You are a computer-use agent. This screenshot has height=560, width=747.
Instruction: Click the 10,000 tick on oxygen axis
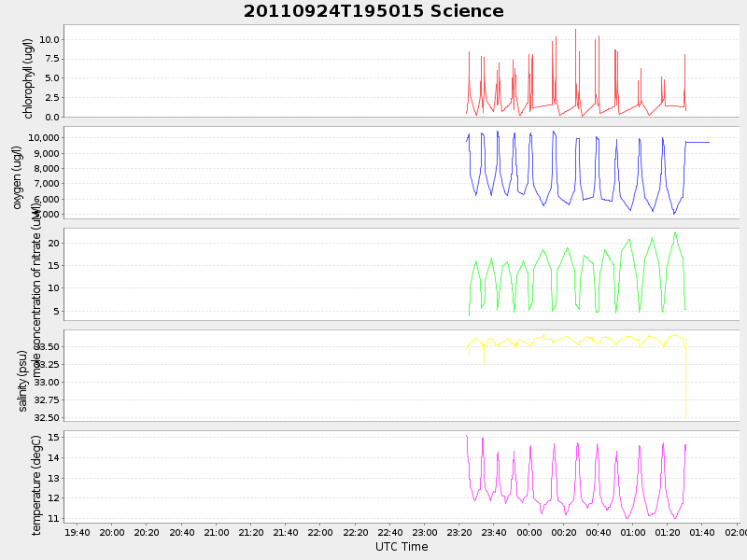(45, 138)
